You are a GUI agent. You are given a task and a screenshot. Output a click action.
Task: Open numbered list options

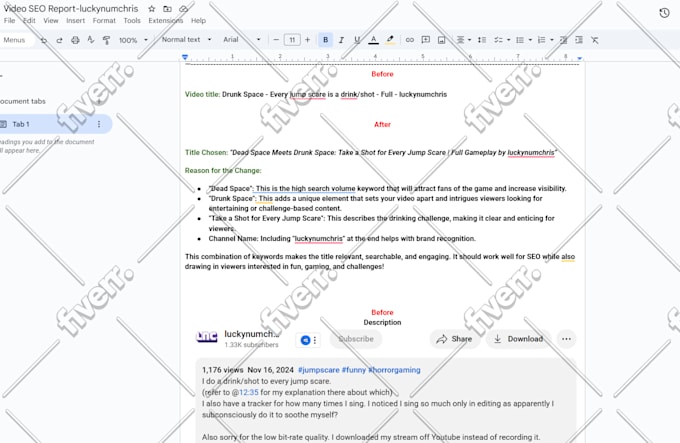pos(545,40)
